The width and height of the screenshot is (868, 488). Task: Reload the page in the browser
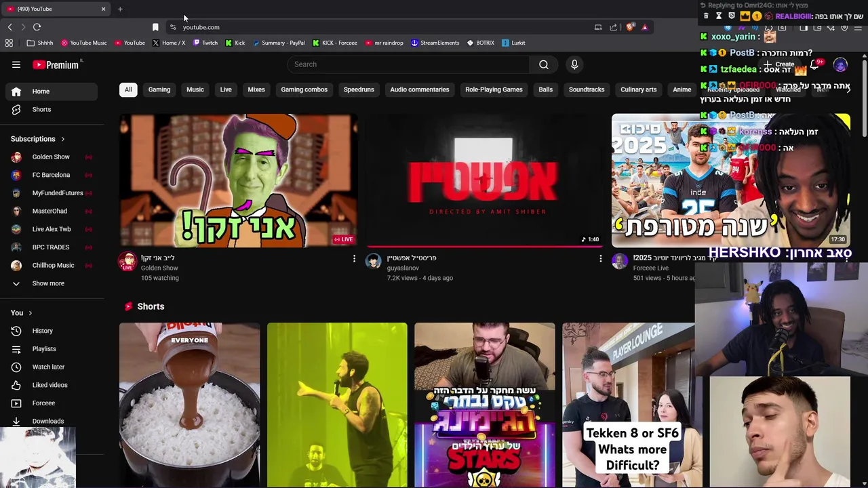click(37, 27)
